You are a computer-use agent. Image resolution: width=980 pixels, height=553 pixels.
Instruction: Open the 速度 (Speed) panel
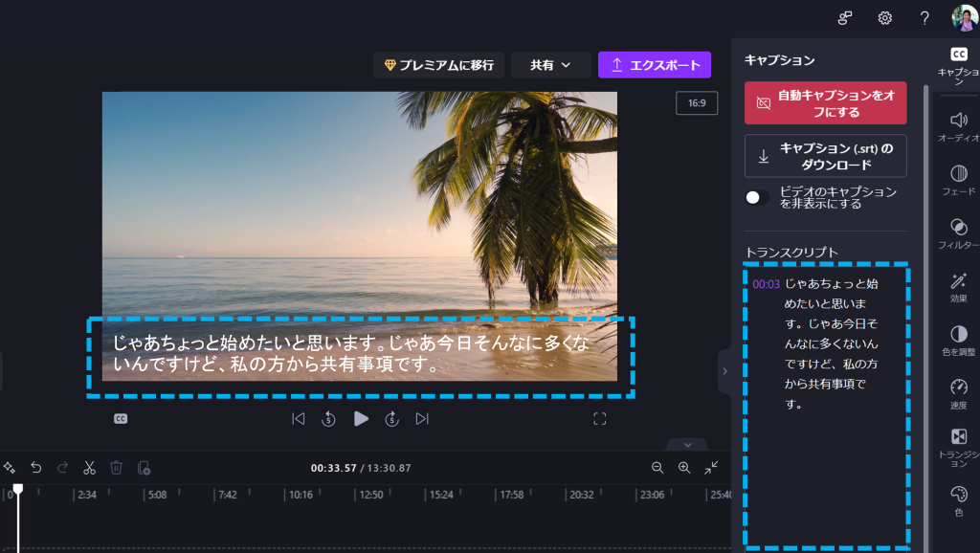957,393
